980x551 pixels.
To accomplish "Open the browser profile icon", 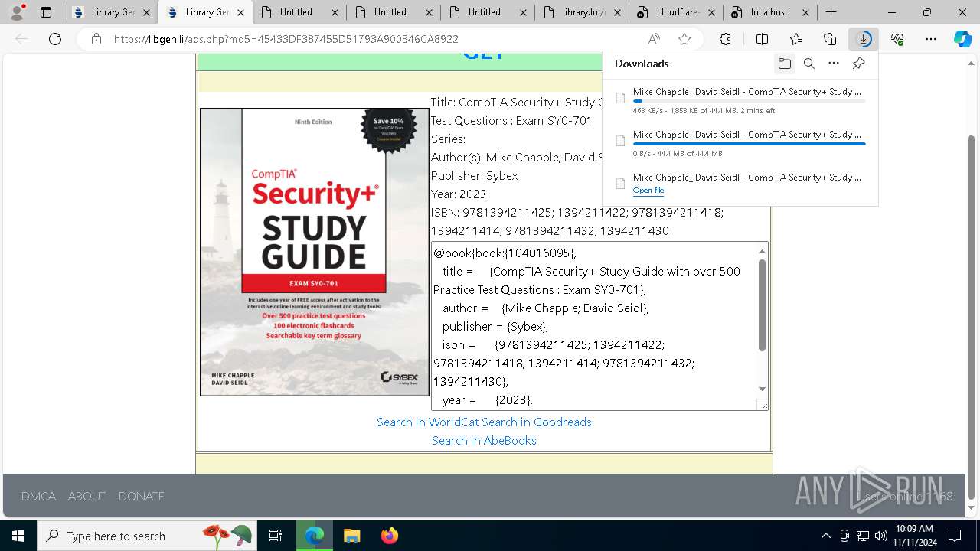I will click(17, 11).
